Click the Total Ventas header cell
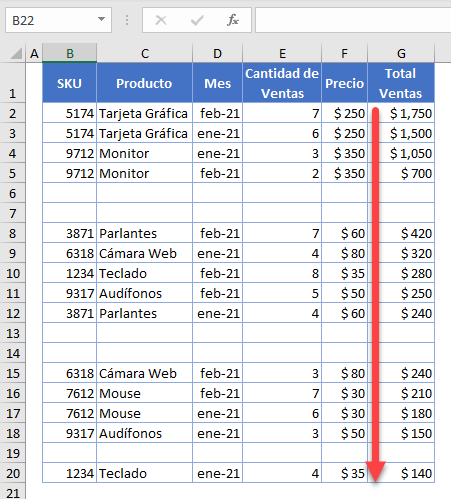This screenshot has width=451, height=499. point(401,83)
